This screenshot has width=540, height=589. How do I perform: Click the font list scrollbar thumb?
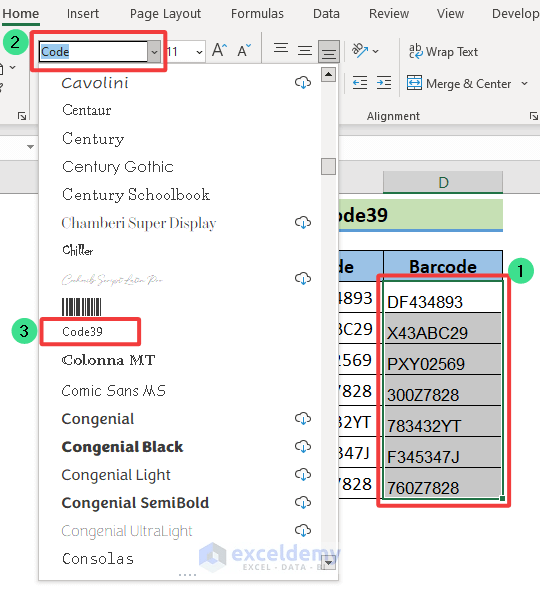point(329,166)
